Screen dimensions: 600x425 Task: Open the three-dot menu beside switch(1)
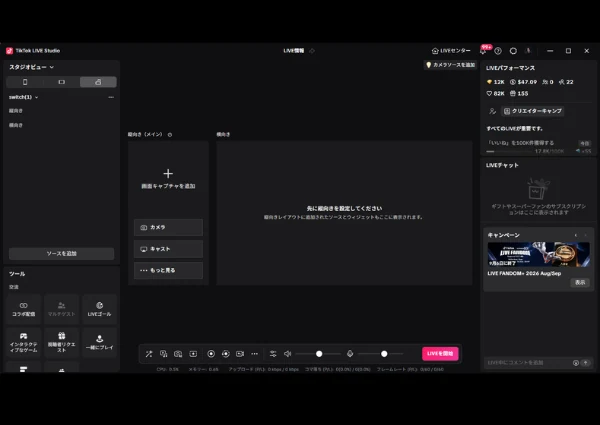click(x=111, y=97)
